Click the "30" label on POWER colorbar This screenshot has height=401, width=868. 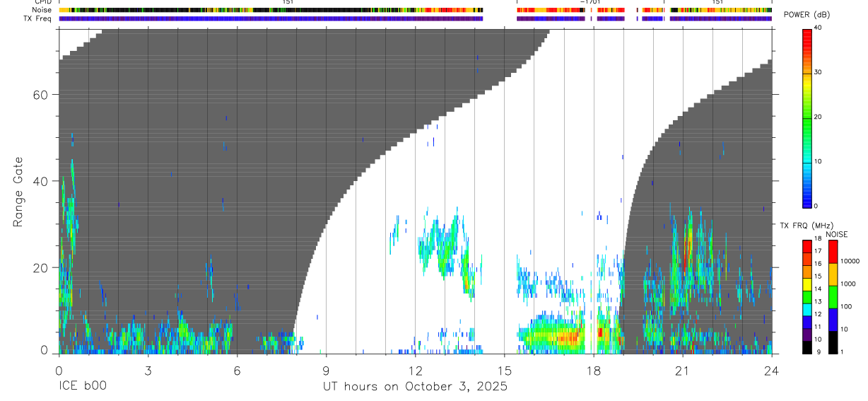pos(818,73)
